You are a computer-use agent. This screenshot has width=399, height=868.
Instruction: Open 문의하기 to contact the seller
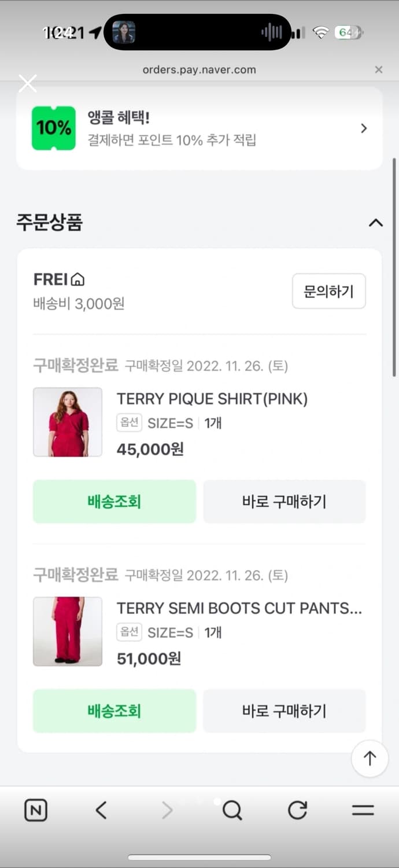[x=328, y=291]
